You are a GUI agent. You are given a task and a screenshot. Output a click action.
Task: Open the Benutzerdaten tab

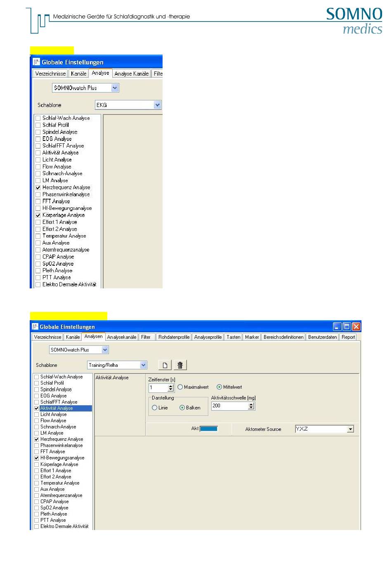click(323, 337)
